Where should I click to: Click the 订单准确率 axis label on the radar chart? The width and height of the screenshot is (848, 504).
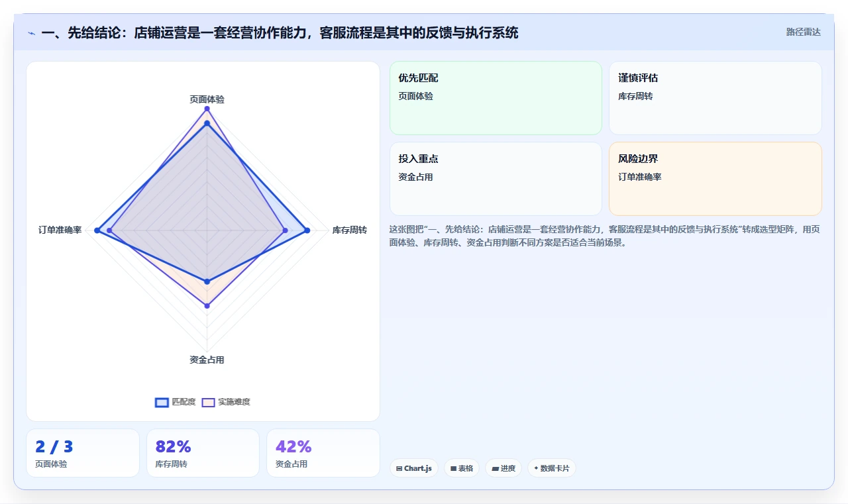coord(60,230)
